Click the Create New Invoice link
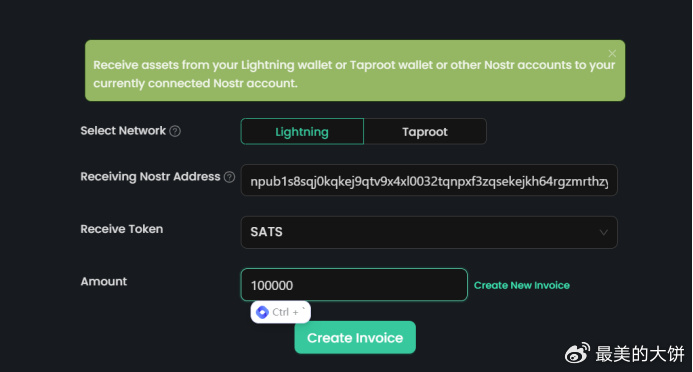Image resolution: width=693 pixels, height=372 pixels. click(x=522, y=285)
